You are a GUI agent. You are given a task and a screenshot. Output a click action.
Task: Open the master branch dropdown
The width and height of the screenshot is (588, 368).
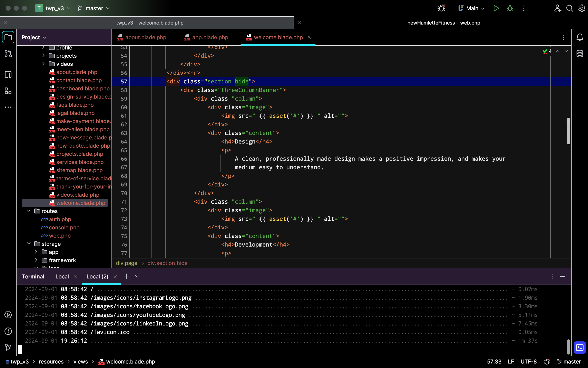[94, 8]
